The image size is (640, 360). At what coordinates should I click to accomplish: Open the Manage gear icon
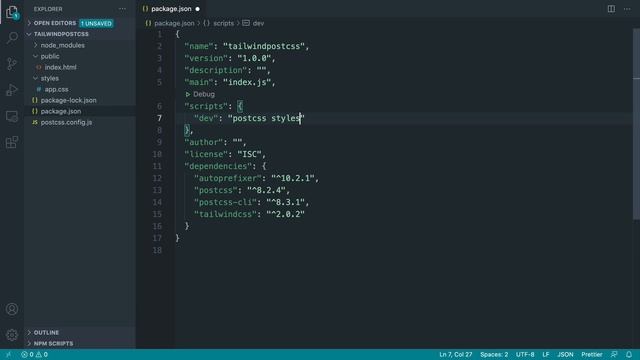[12, 335]
